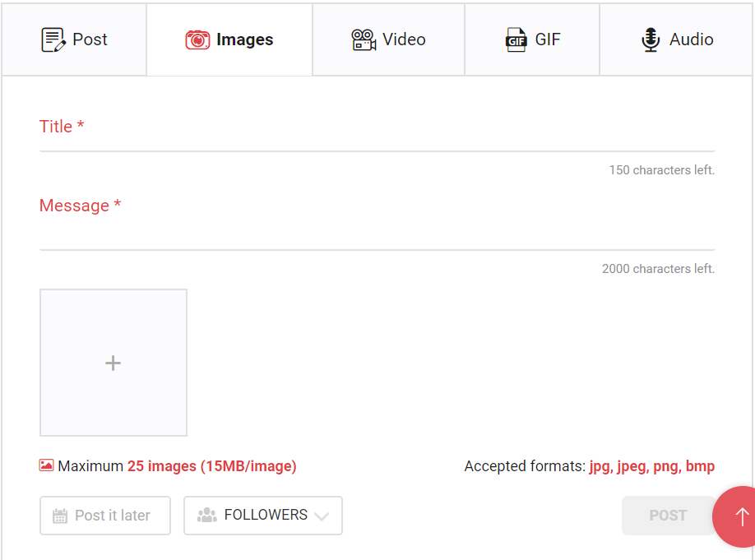
Task: Click the video camera icon
Action: 364,39
